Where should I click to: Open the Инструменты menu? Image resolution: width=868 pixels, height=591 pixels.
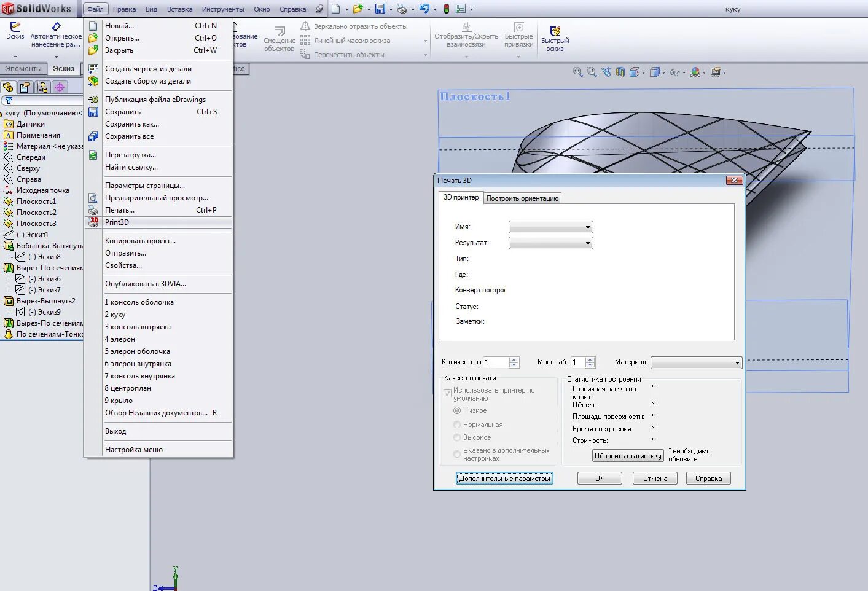tap(223, 9)
